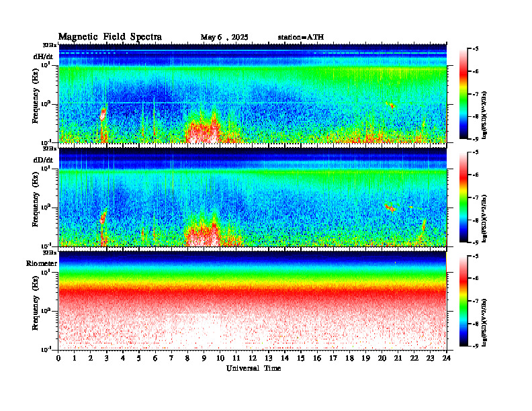
Task: Click hour '19' on the Universal Time axis
Action: [365, 359]
